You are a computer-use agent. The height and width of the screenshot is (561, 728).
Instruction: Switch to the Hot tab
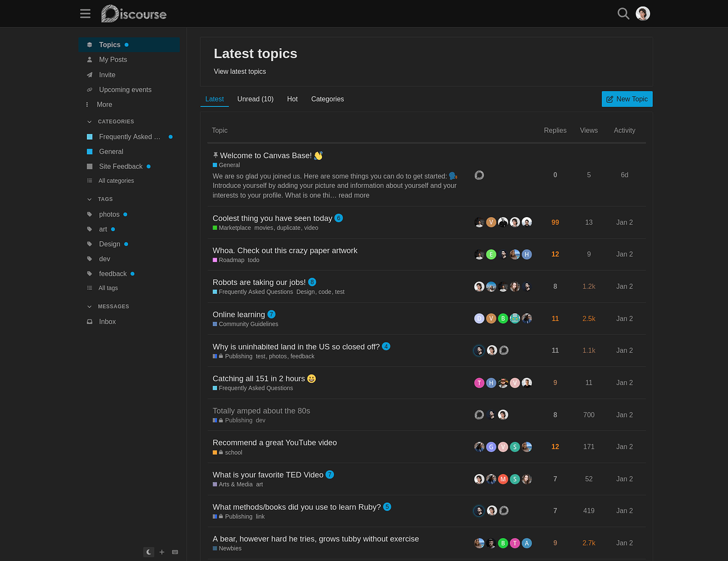pos(292,99)
